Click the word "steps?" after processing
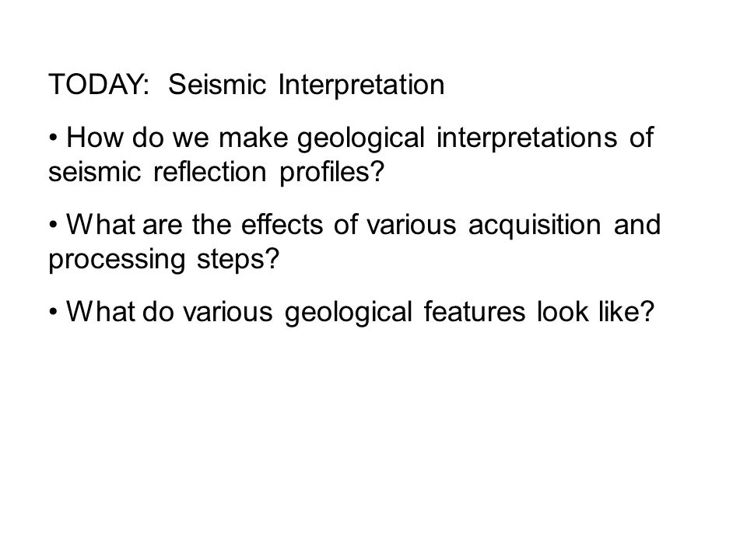 [x=238, y=261]
